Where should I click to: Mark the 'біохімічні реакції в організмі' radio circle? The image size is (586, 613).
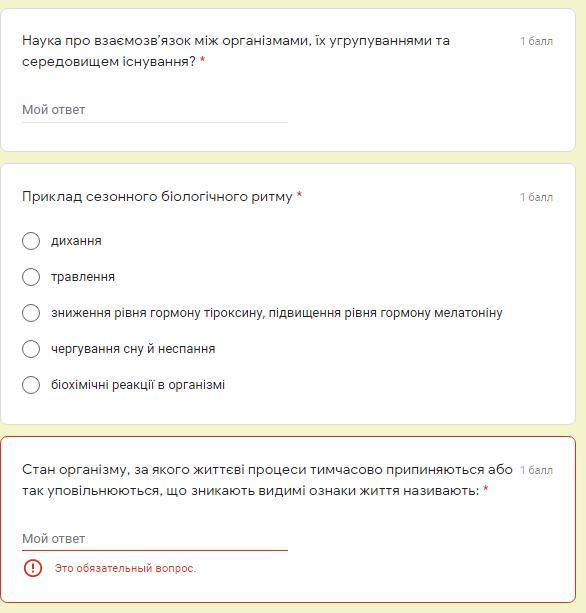[31, 385]
